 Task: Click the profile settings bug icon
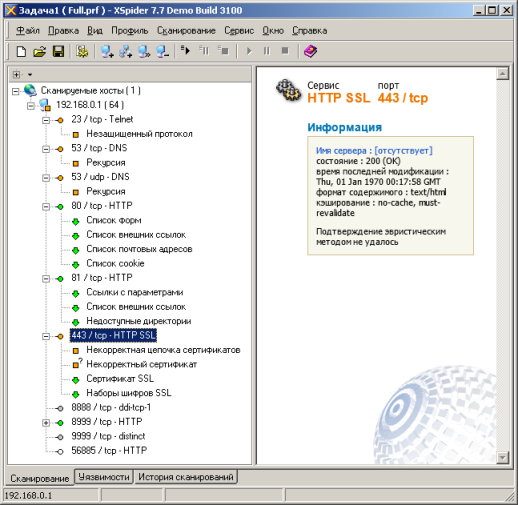click(x=82, y=51)
